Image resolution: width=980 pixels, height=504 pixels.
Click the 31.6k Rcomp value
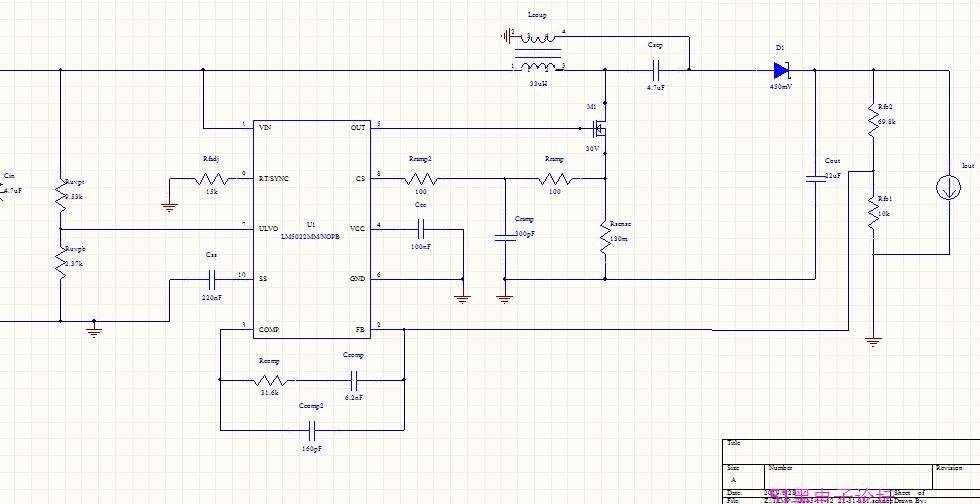point(270,393)
